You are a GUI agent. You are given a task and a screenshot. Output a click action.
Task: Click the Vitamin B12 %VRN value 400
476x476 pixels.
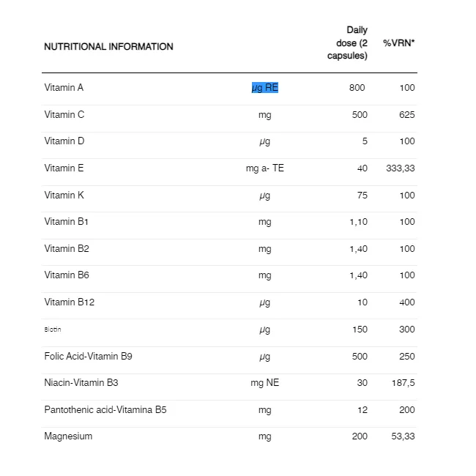[x=406, y=302]
